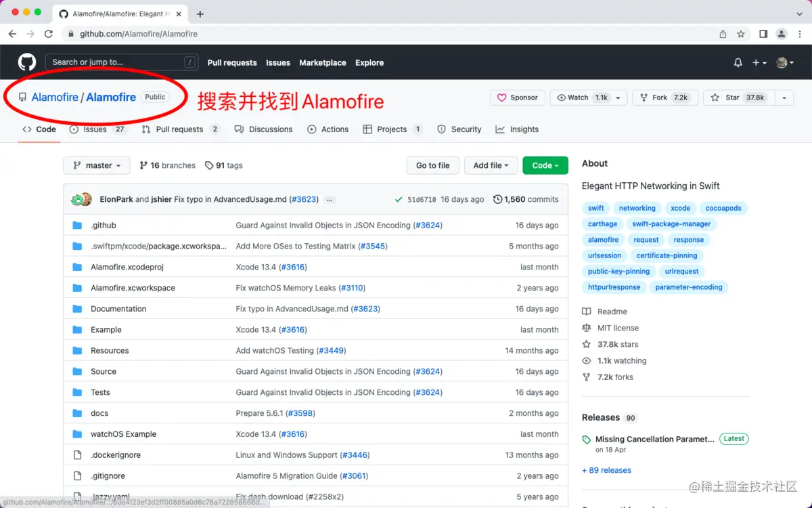
Task: Click the address bar URL
Action: (139, 34)
